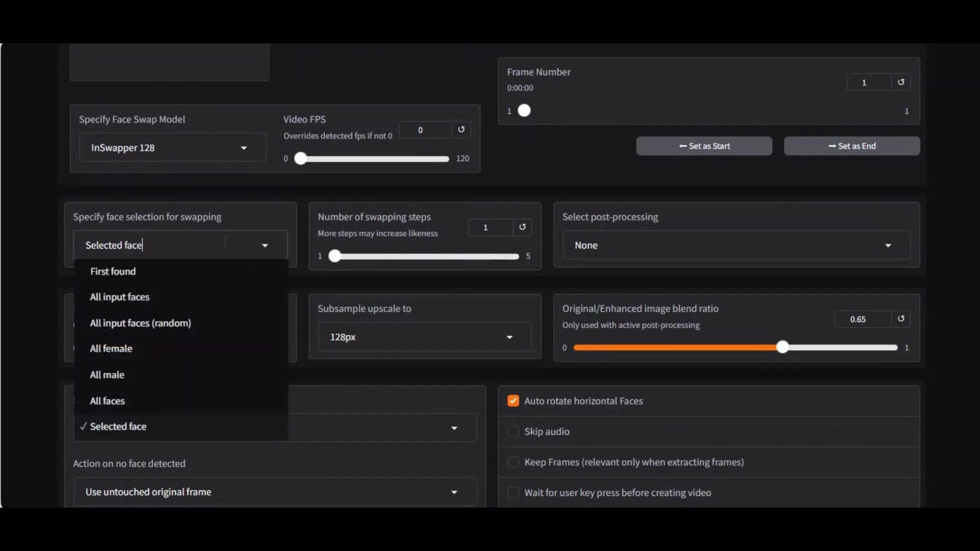
Task: Reset the Frame Number value
Action: pos(901,82)
